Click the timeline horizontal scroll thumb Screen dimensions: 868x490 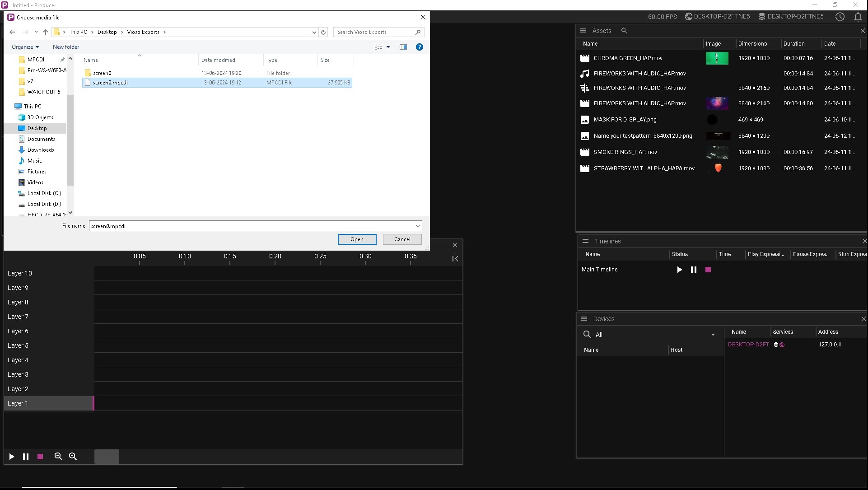(x=107, y=457)
